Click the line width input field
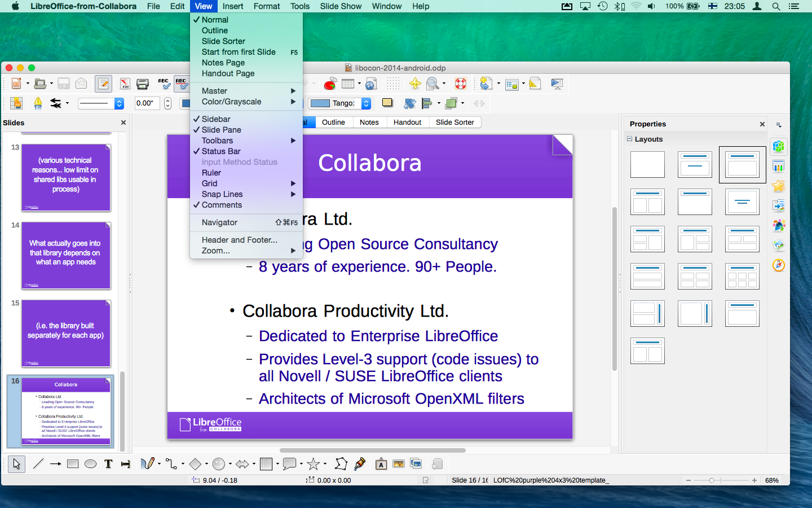 pos(148,103)
